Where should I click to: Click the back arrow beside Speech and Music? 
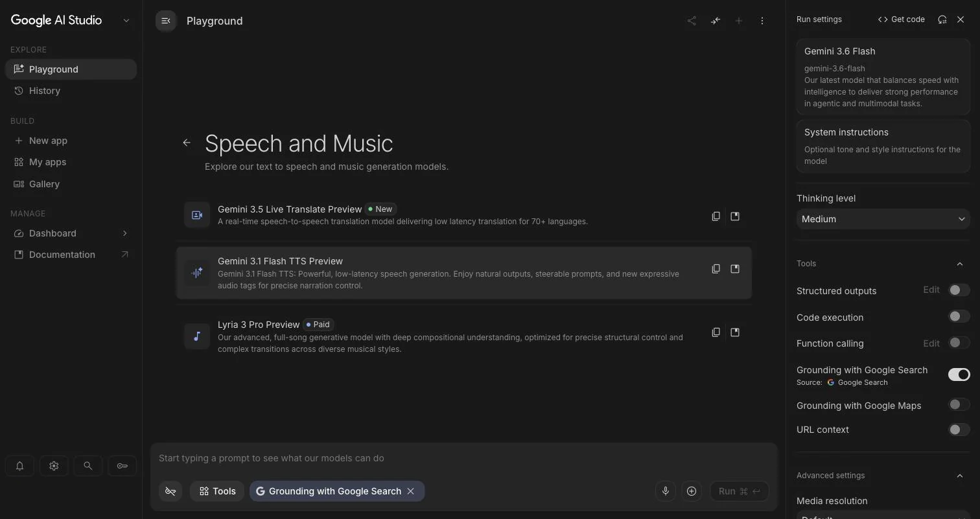(187, 143)
